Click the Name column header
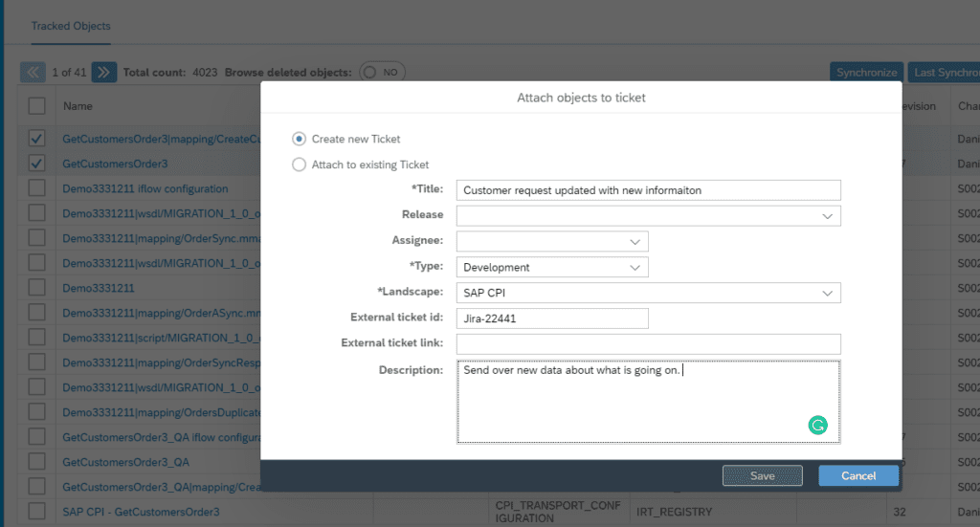The image size is (980, 527). click(78, 106)
